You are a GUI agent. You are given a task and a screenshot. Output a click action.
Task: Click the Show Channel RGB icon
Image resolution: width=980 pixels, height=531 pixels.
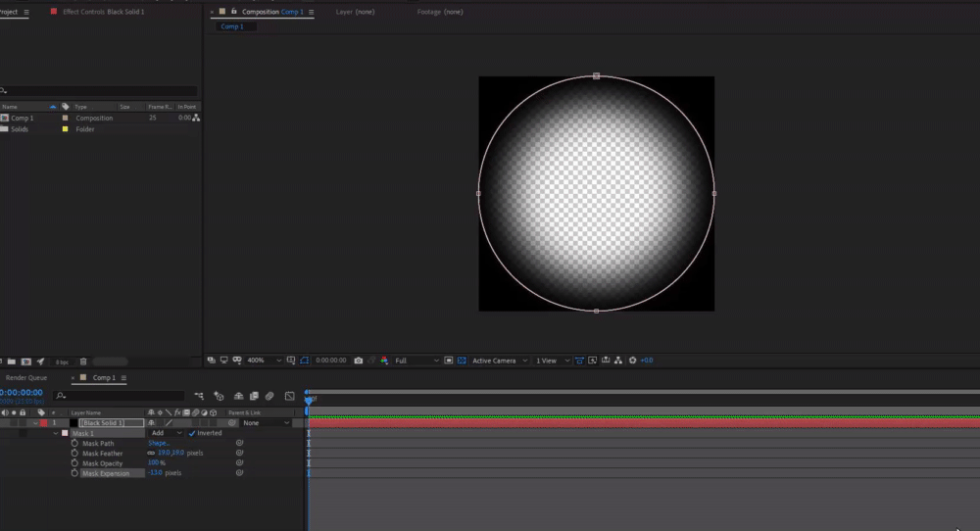[383, 361]
